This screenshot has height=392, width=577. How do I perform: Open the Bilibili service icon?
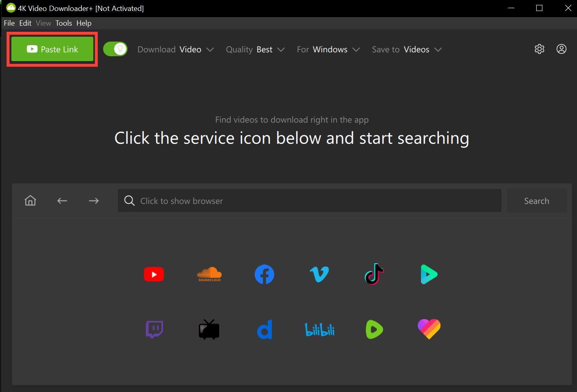[319, 330]
